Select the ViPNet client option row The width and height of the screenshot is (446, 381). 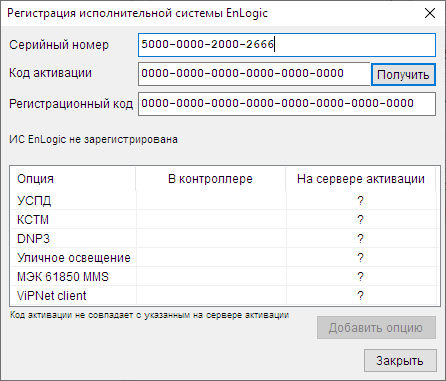point(223,295)
